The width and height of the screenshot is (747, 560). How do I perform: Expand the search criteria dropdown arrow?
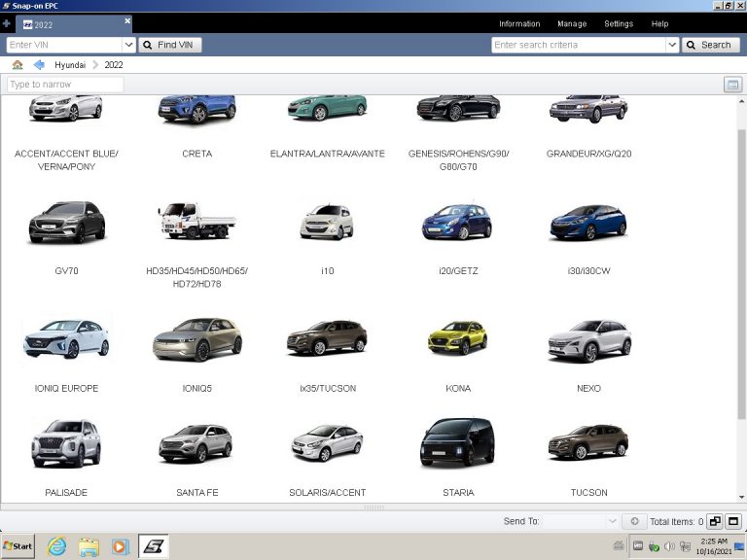672,45
